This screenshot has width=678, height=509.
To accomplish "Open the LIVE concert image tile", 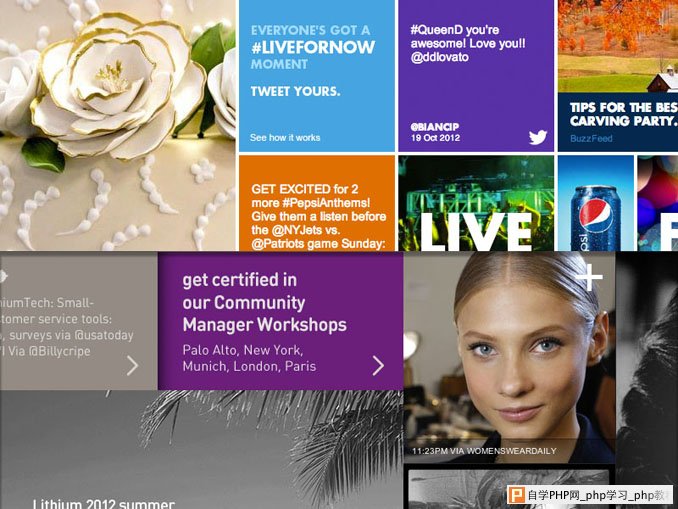I will tap(476, 203).
